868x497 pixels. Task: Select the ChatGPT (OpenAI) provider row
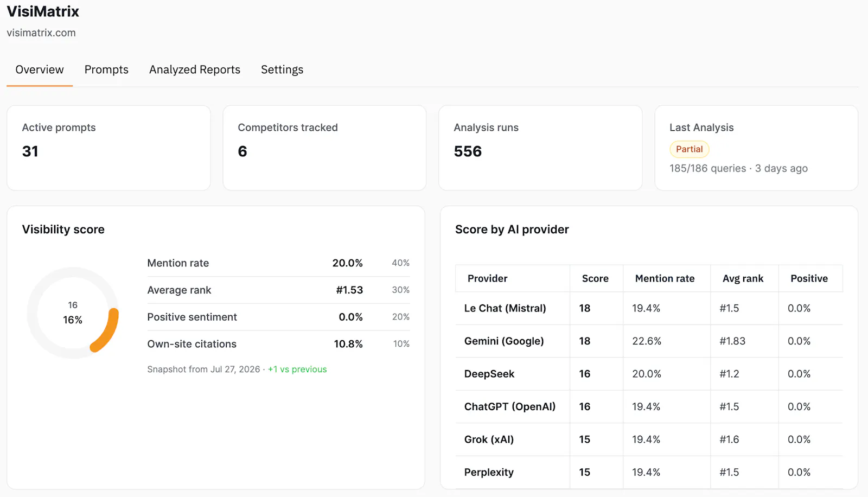(649, 407)
